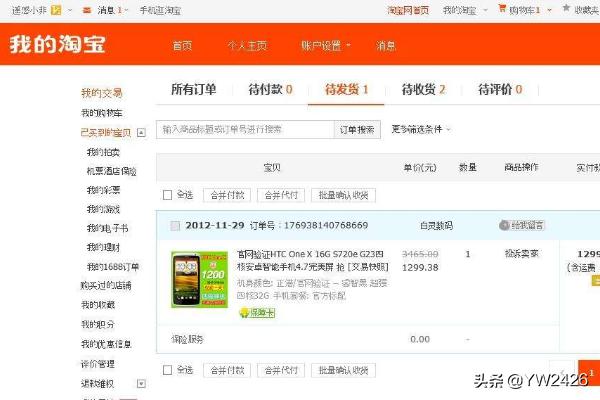Open 机票酒店保险 in sidebar
Image resolution: width=600 pixels, height=400 pixels.
112,171
